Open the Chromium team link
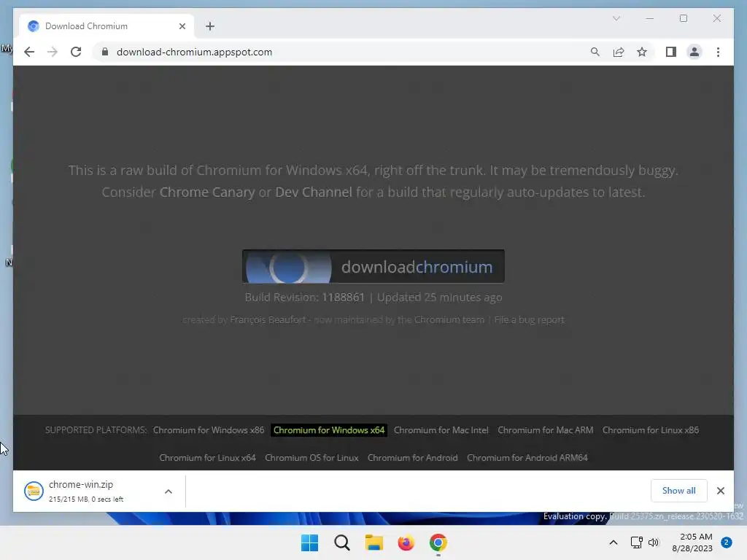Viewport: 747px width, 560px height. click(449, 320)
